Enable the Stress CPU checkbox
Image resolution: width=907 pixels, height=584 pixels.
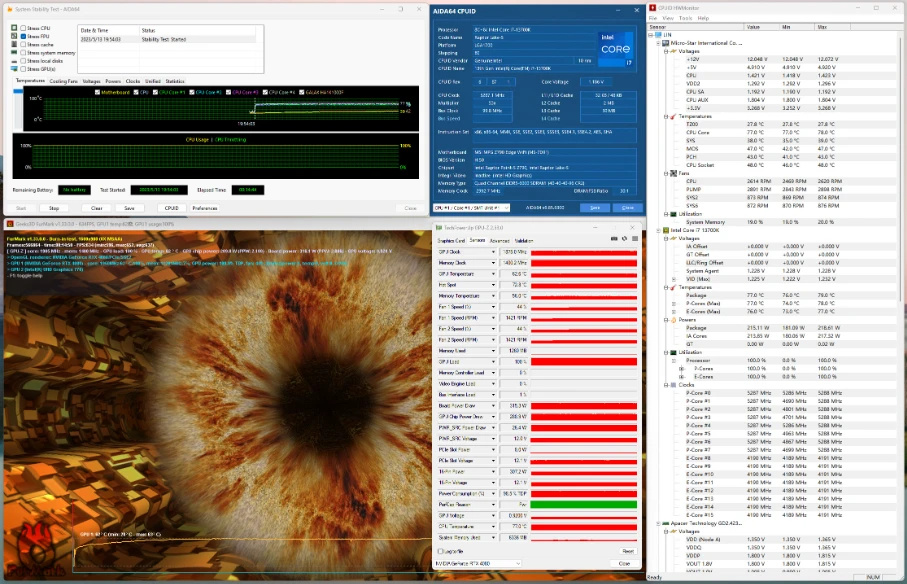point(23,28)
